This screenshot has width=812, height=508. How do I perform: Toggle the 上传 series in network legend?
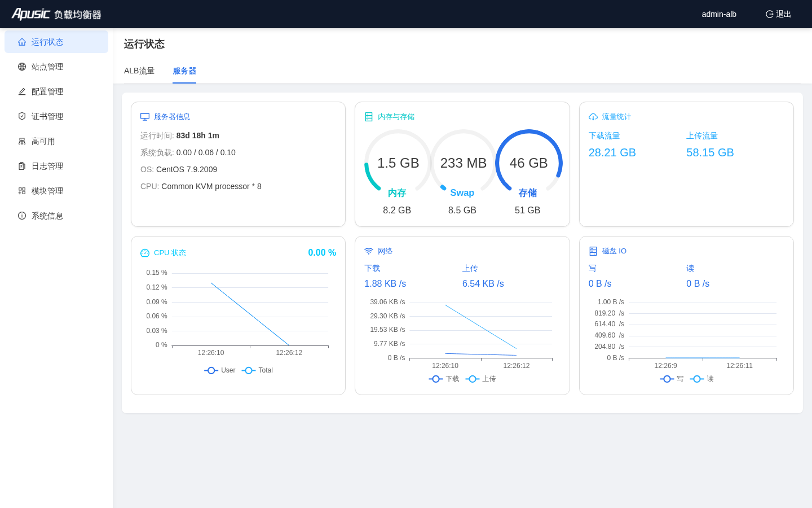pyautogui.click(x=480, y=379)
